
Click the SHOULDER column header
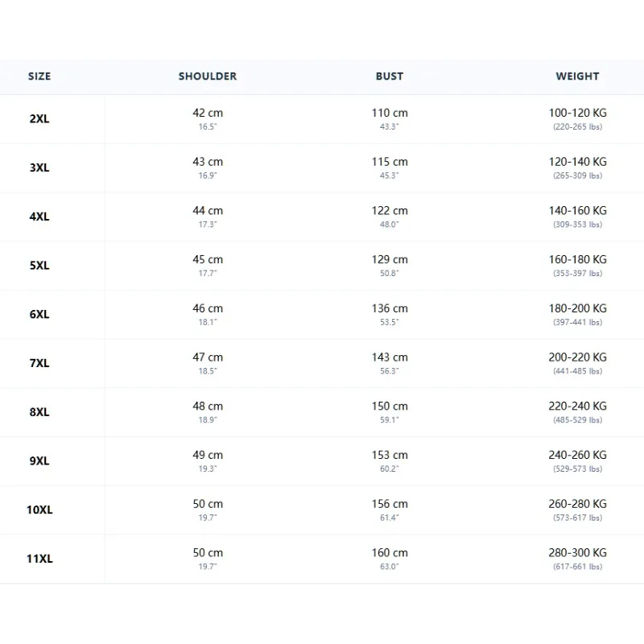pos(208,76)
